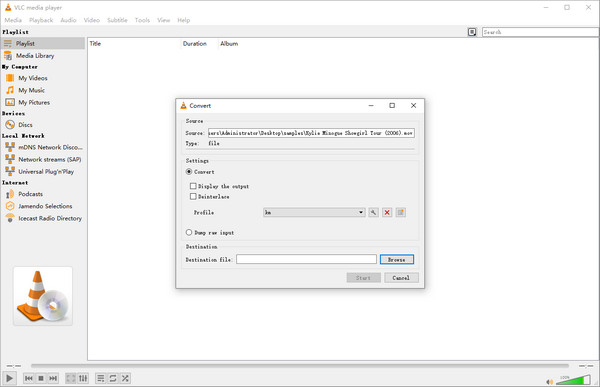Click Cancel in Convert dialog
The image size is (600, 387).
(x=401, y=278)
